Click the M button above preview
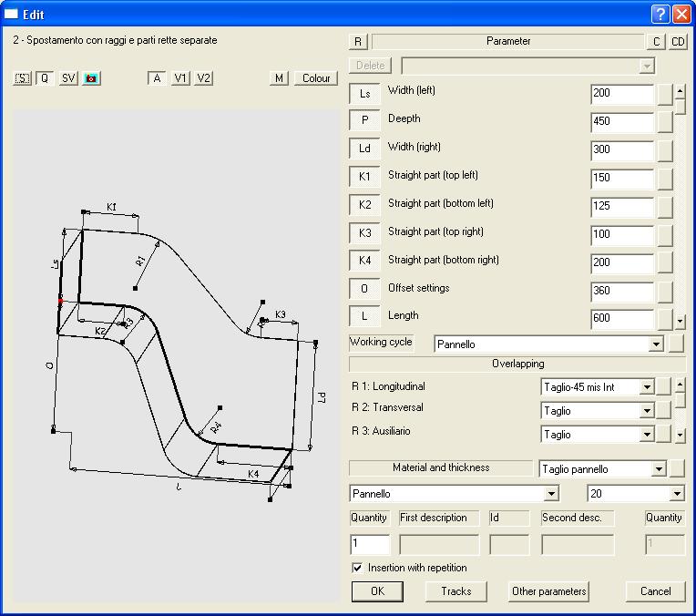This screenshot has width=696, height=616. coord(280,78)
